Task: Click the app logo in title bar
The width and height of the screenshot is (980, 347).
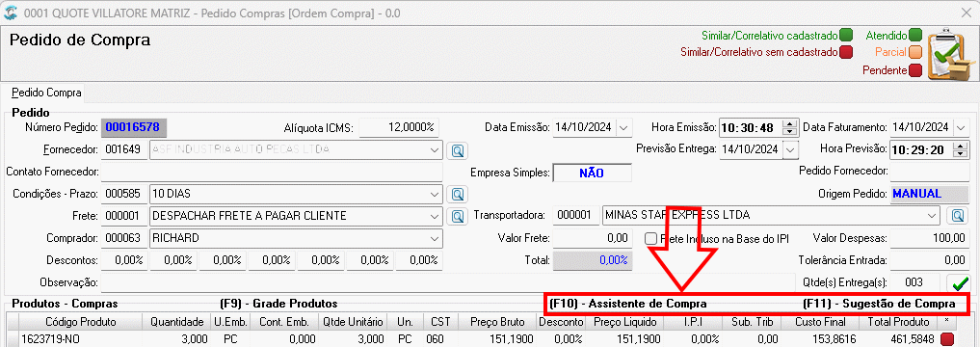Action: coord(11,13)
